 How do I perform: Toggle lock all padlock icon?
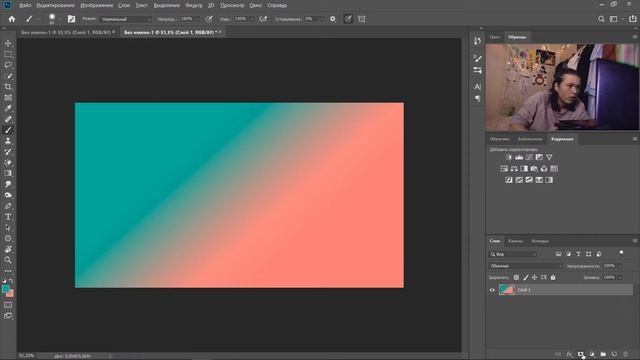click(553, 278)
